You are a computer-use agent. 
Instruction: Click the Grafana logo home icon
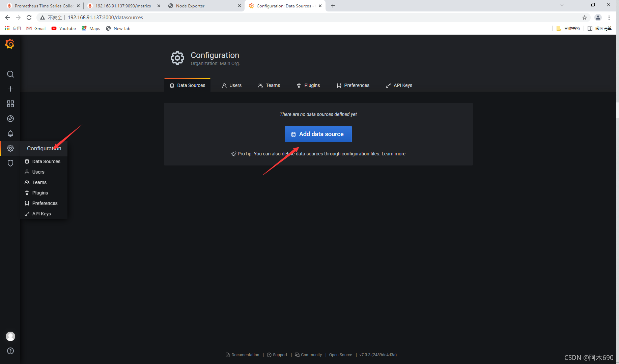point(10,44)
